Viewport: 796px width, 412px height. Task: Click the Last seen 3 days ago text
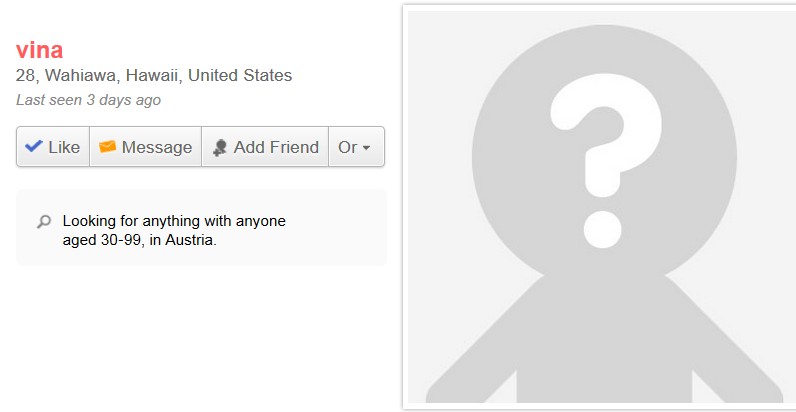[88, 100]
